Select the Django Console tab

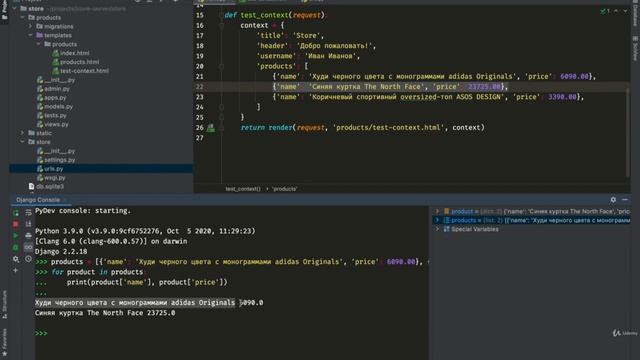coord(38,200)
